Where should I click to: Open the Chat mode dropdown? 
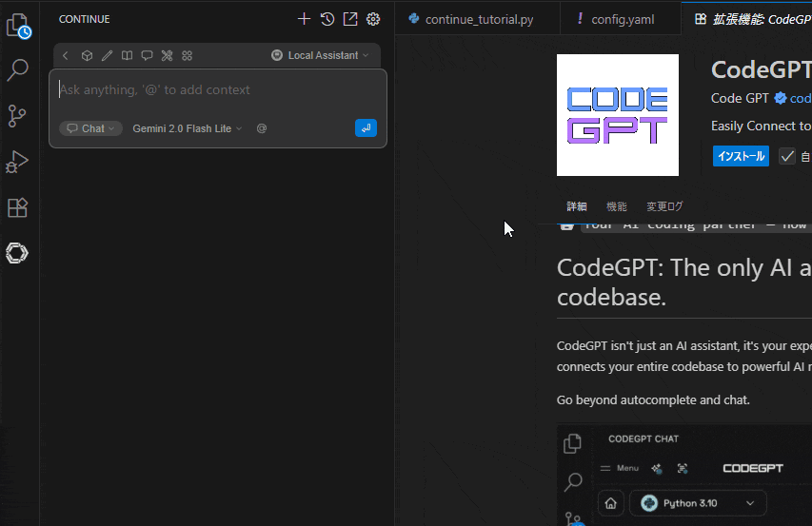click(x=90, y=128)
